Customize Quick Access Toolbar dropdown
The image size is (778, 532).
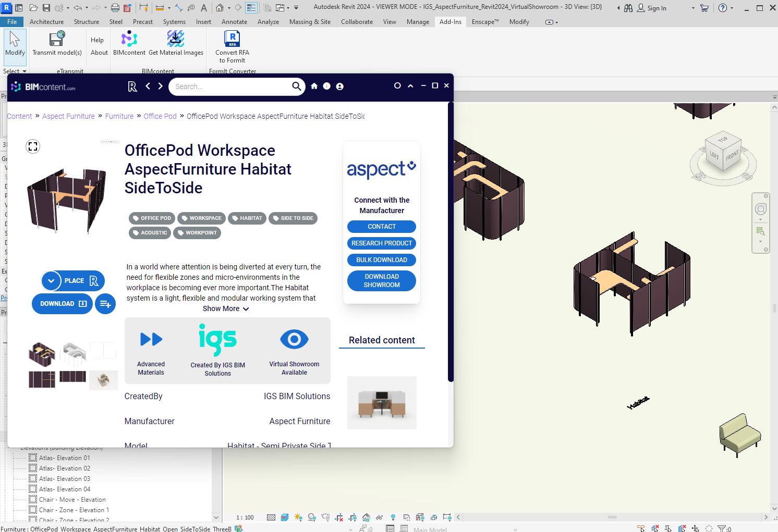(x=296, y=8)
